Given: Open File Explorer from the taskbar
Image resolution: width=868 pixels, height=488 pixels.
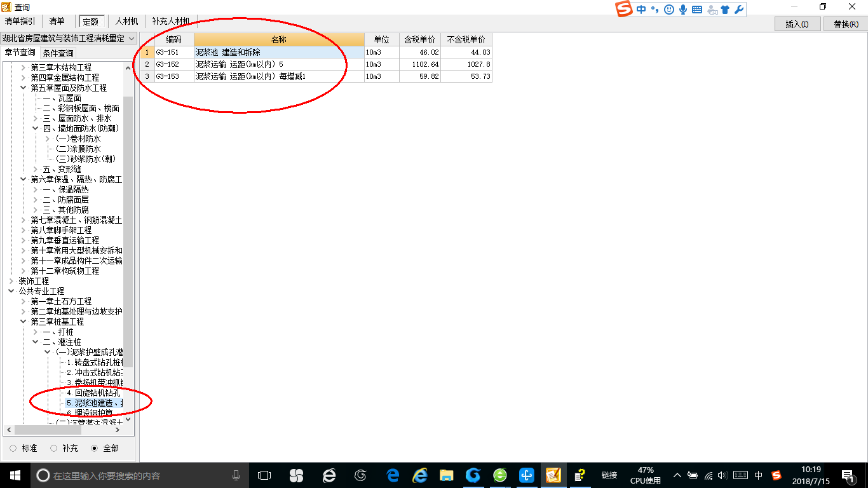Looking at the screenshot, I should click(447, 475).
